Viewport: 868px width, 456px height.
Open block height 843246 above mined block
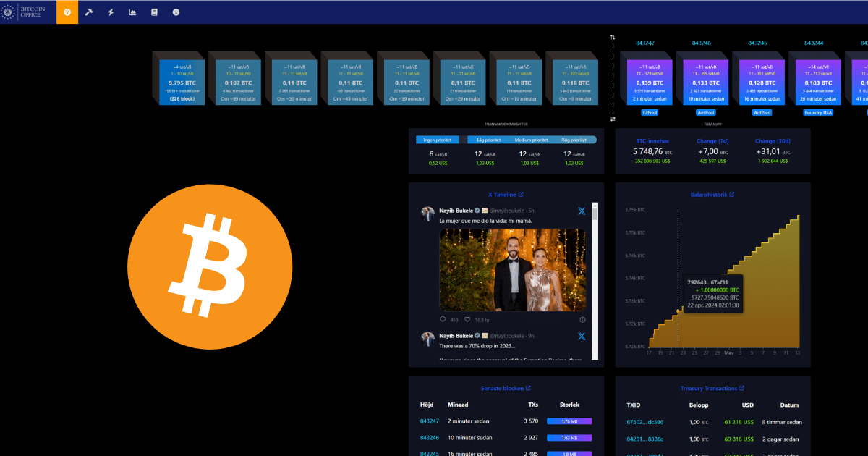point(700,43)
